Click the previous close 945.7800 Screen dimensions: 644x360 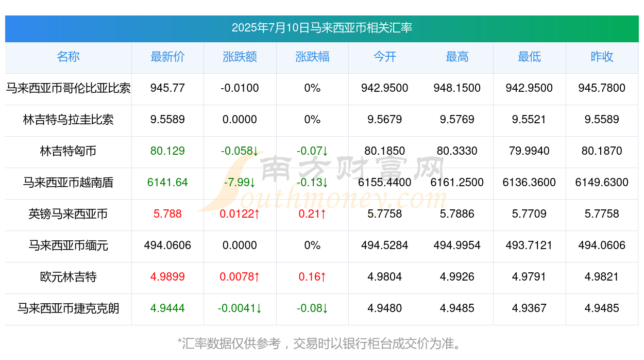coord(602,88)
